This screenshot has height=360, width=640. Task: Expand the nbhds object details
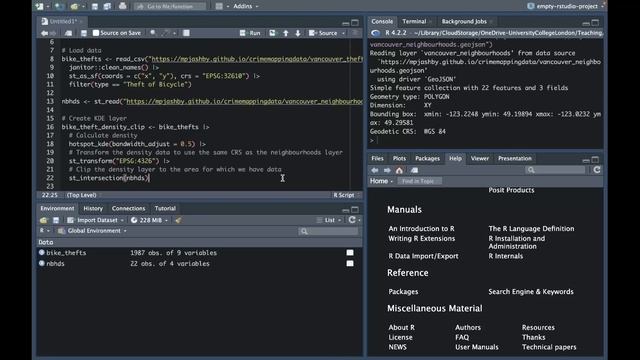pyautogui.click(x=42, y=263)
